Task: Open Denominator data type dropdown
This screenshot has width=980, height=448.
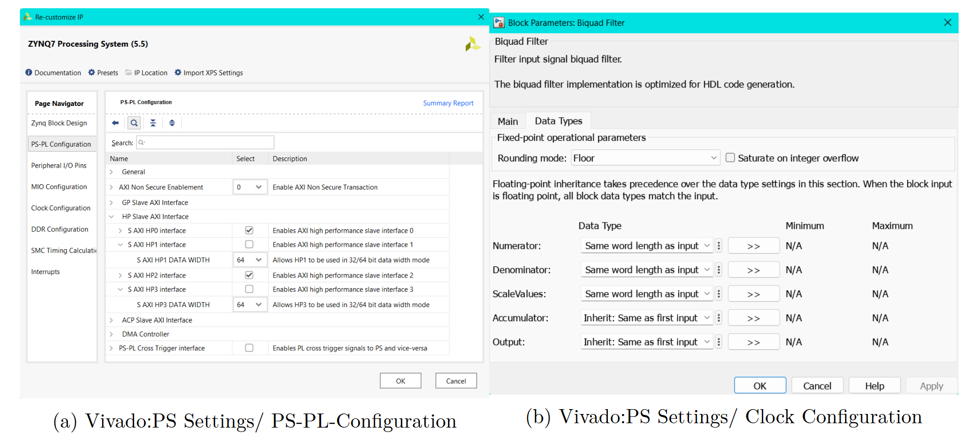Action: click(x=647, y=270)
